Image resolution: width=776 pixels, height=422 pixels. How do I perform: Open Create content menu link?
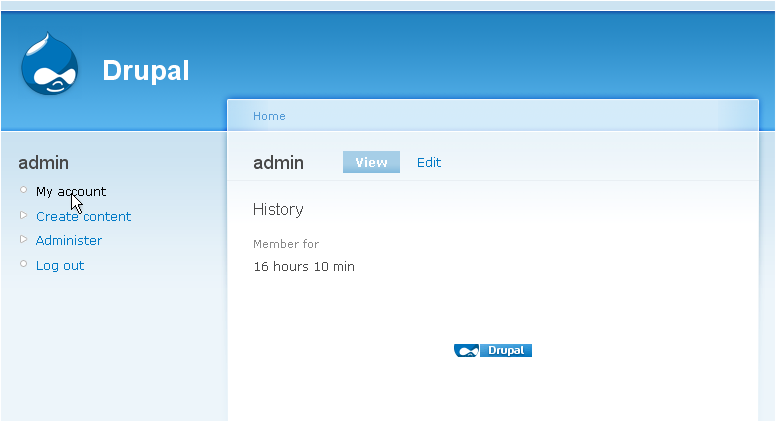point(83,216)
